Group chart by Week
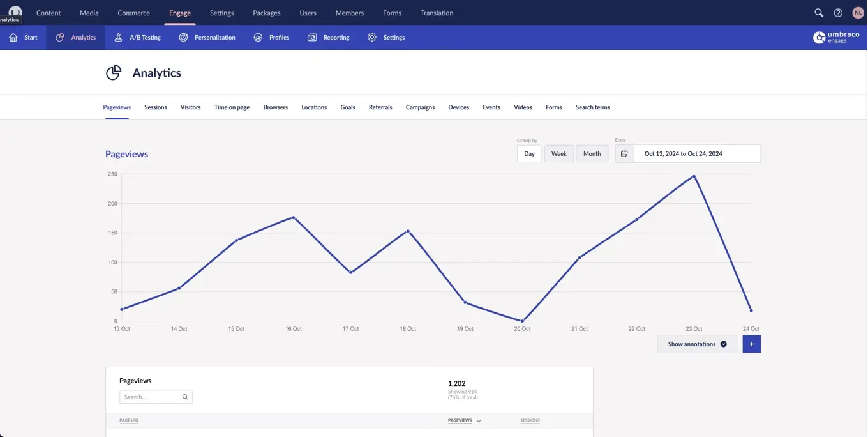 (558, 154)
